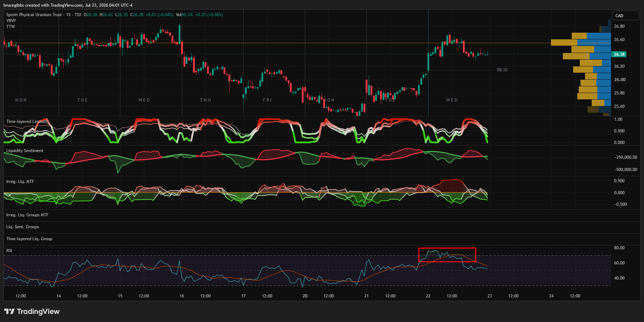Click the high value H26.43 in legend
This screenshot has height=322, width=644.
(106, 15)
